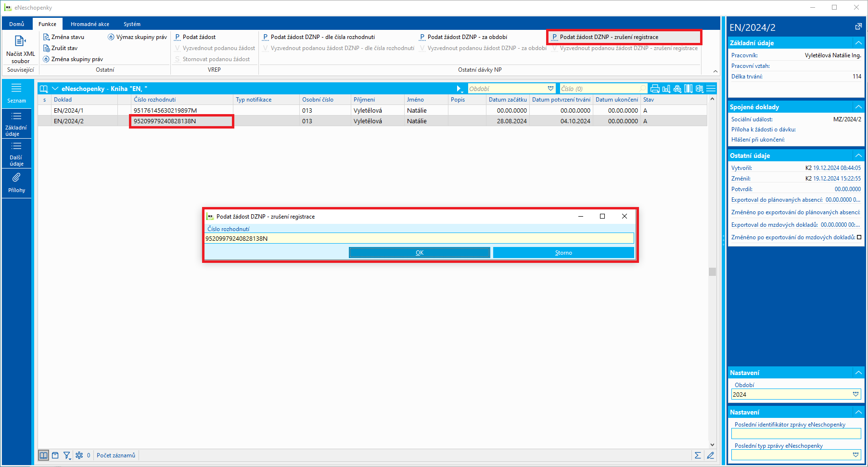Open the Období filter dropdown in grid header
Image resolution: width=868 pixels, height=467 pixels.
point(550,89)
